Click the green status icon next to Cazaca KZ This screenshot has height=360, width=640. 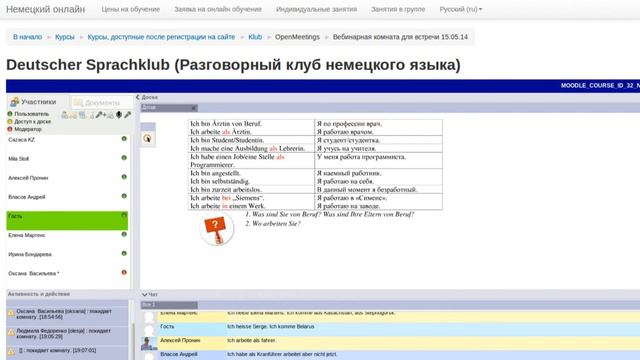tap(124, 139)
